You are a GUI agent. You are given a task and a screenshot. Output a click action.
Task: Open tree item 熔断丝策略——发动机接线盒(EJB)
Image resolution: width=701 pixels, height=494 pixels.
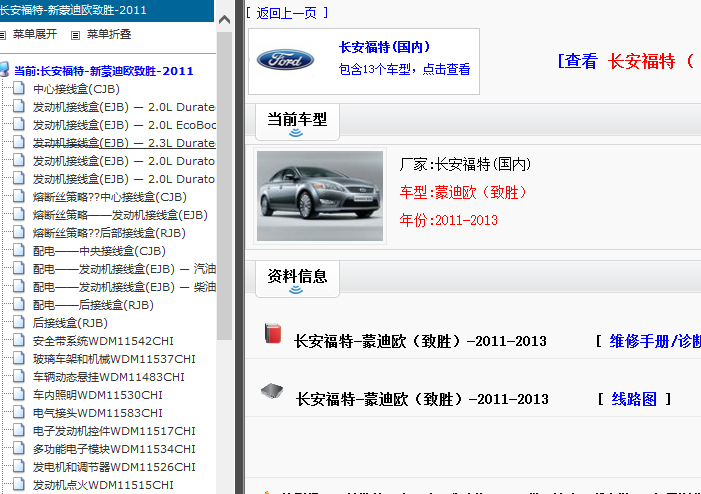(x=120, y=215)
